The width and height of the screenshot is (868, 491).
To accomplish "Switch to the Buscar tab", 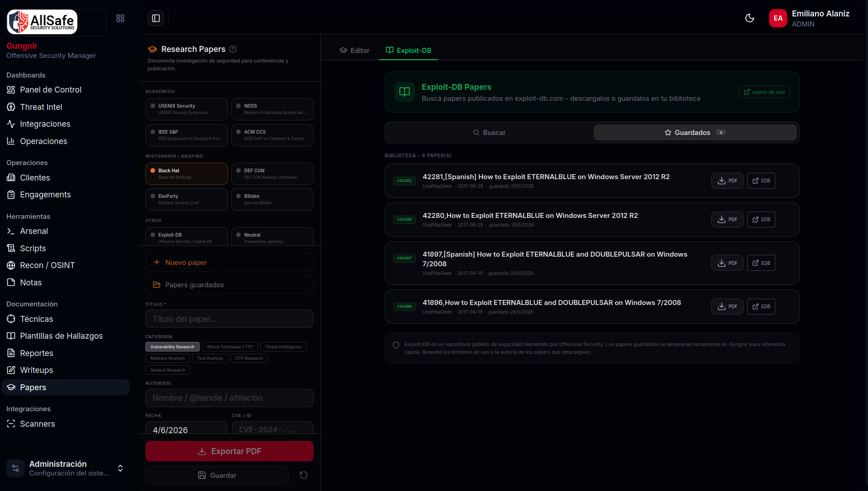I will (x=489, y=133).
